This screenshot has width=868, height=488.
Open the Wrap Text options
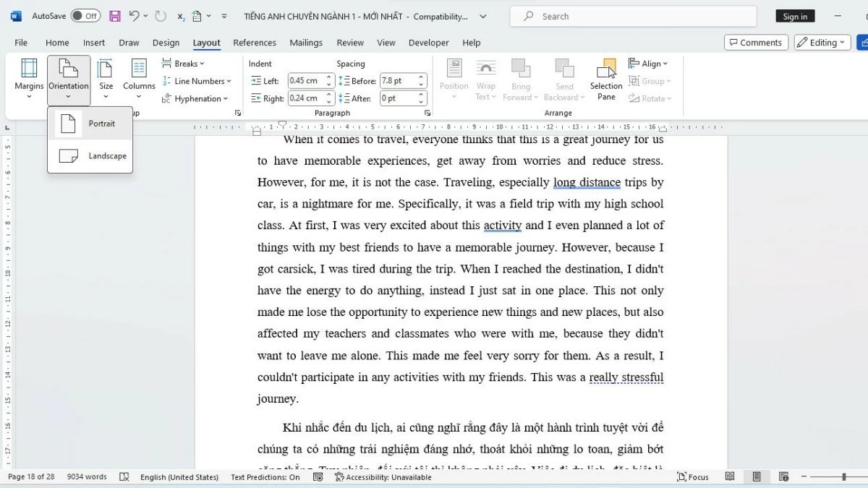[485, 80]
